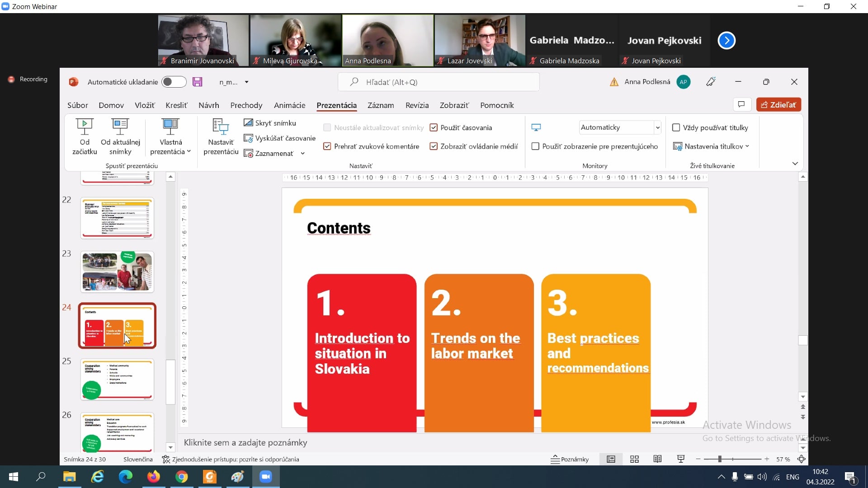This screenshot has height=488, width=868.
Task: Open Nastaviť prezentáciu setup icon
Action: tap(221, 127)
